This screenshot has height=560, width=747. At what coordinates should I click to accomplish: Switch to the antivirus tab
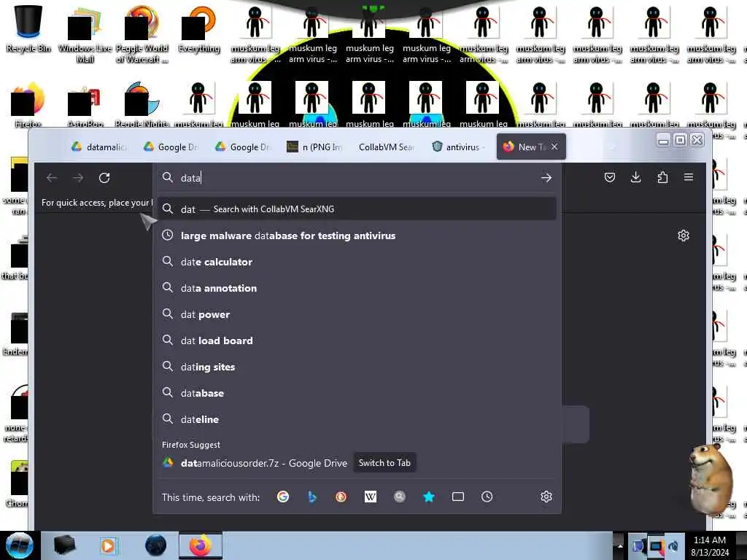click(458, 147)
